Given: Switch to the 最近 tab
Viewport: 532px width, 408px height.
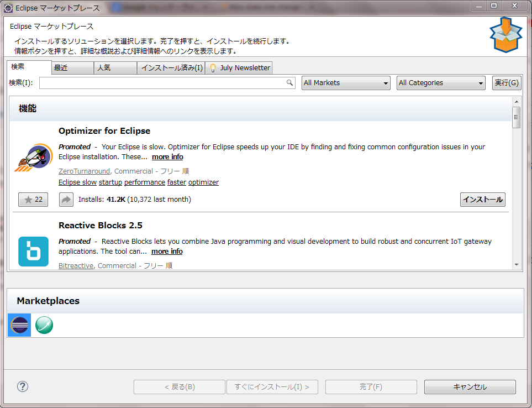Looking at the screenshot, I should (72, 68).
